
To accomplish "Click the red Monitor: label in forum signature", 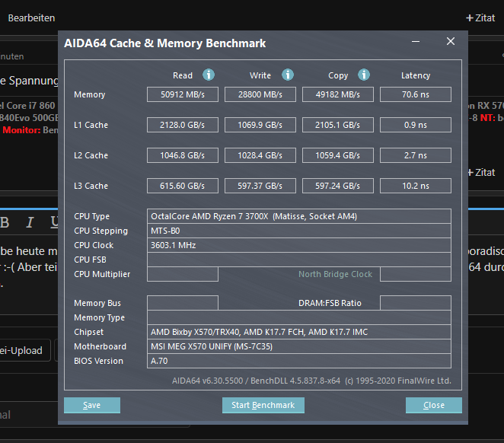I will coord(21,130).
